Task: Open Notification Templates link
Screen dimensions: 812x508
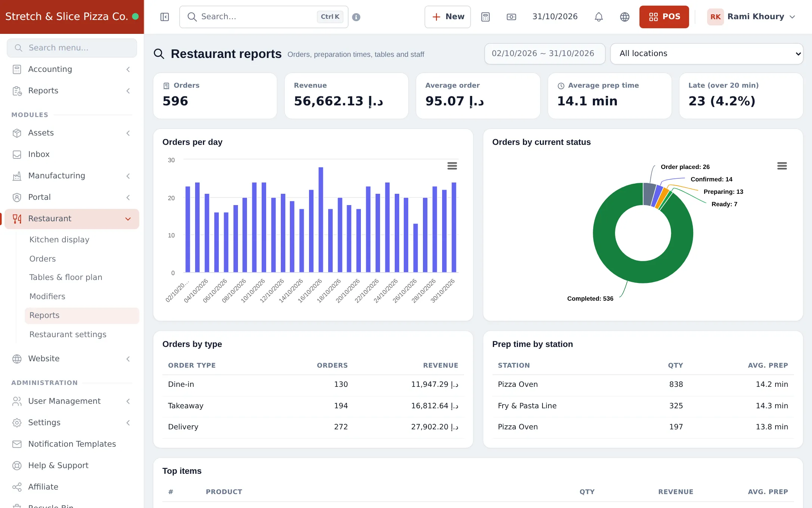Action: coord(72,444)
